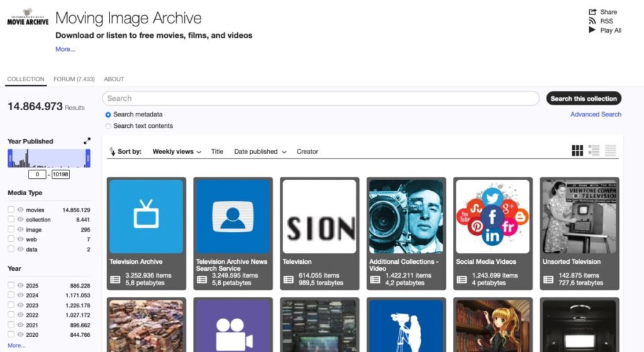Expand the Year Published histogram
The width and height of the screenshot is (644, 352).
coord(87,141)
